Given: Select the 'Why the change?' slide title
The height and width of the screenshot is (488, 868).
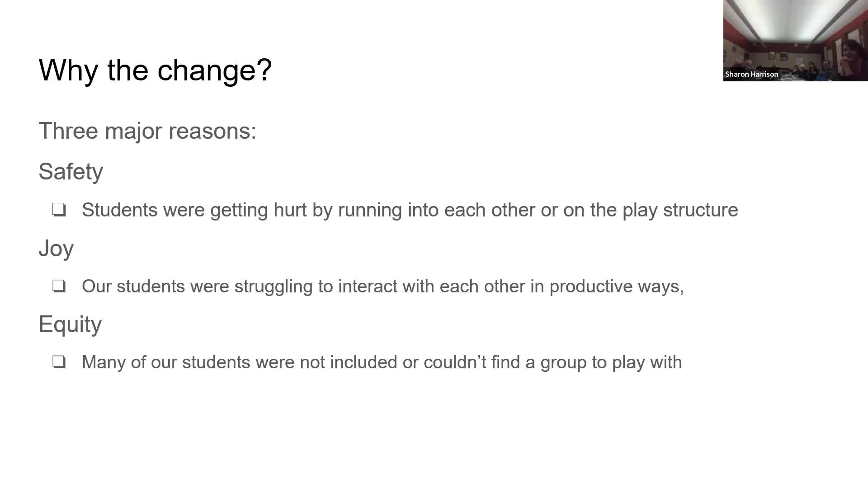Looking at the screenshot, I should [155, 70].
